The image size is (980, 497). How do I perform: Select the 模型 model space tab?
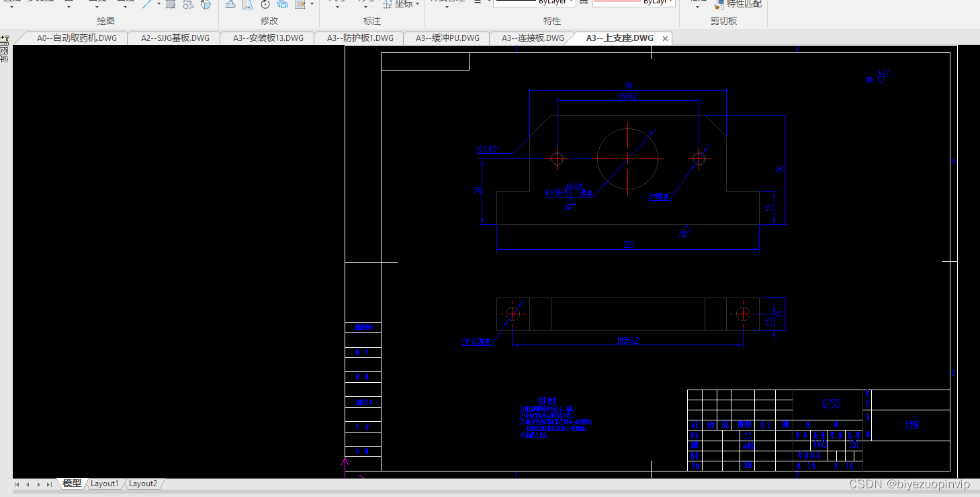tap(72, 484)
